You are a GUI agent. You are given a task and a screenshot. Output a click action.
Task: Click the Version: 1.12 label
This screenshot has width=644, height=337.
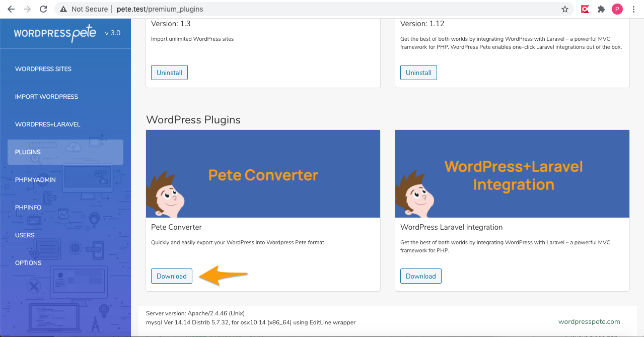(422, 24)
